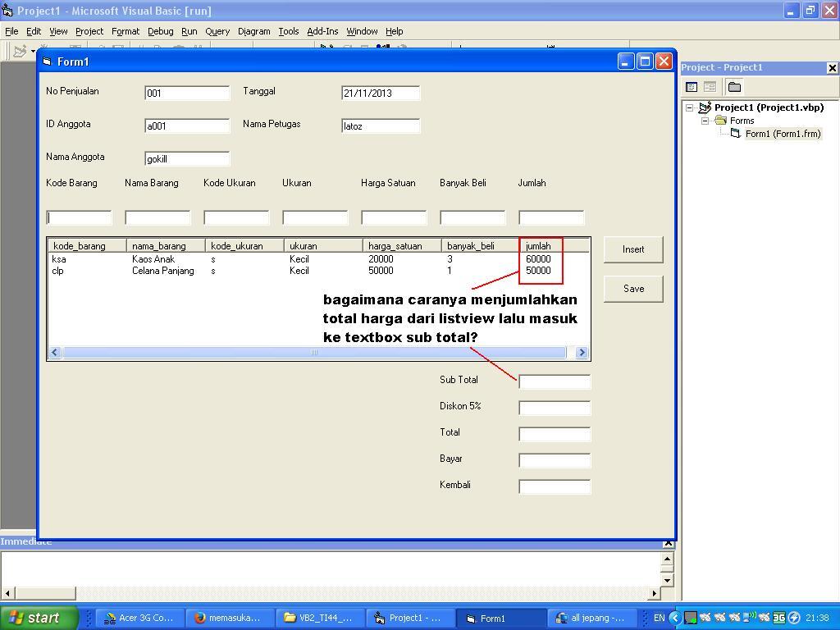Image resolution: width=840 pixels, height=630 pixels.
Task: Click the Sub Total text box
Action: (555, 381)
